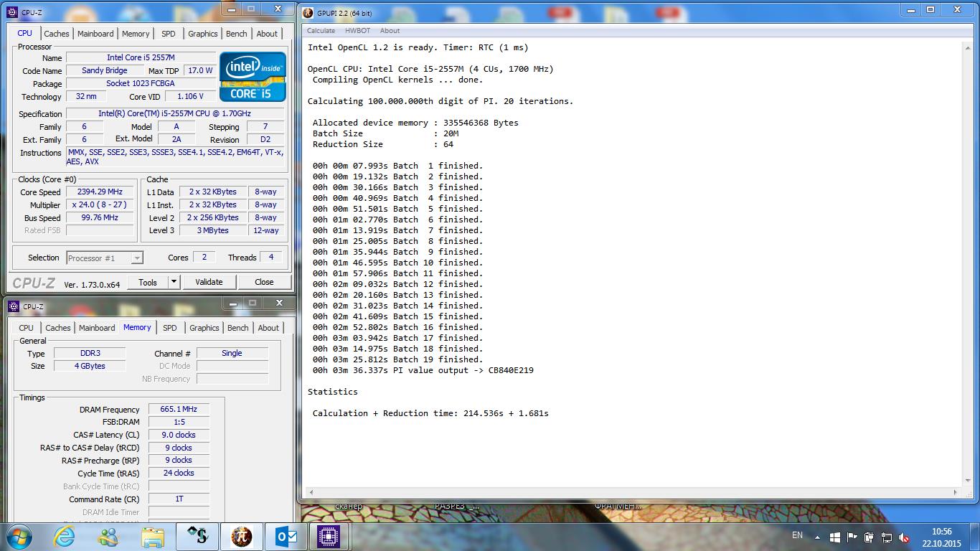Open Windows Explorer folder on taskbar
980x551 pixels.
(153, 536)
